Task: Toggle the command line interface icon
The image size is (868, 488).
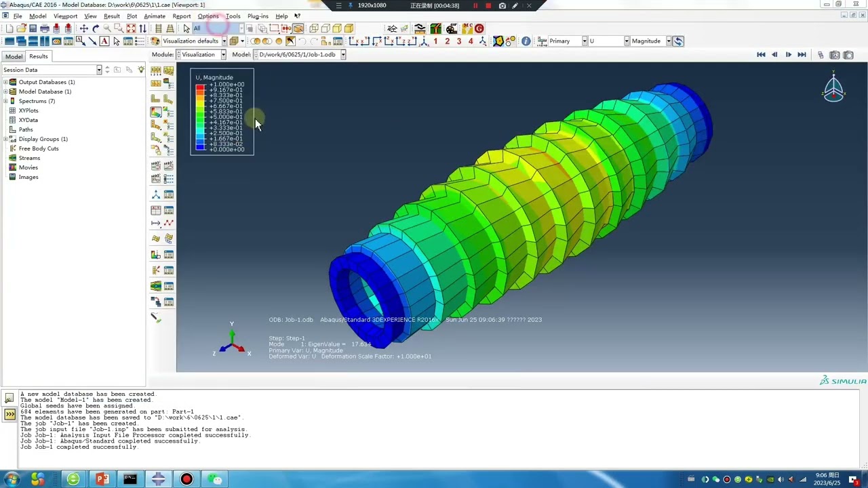Action: [9, 414]
